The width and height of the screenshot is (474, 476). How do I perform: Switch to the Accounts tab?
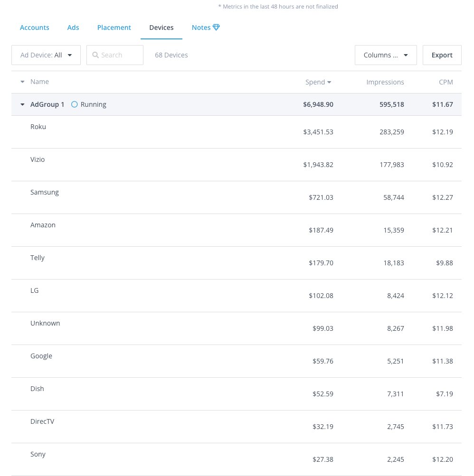(35, 28)
